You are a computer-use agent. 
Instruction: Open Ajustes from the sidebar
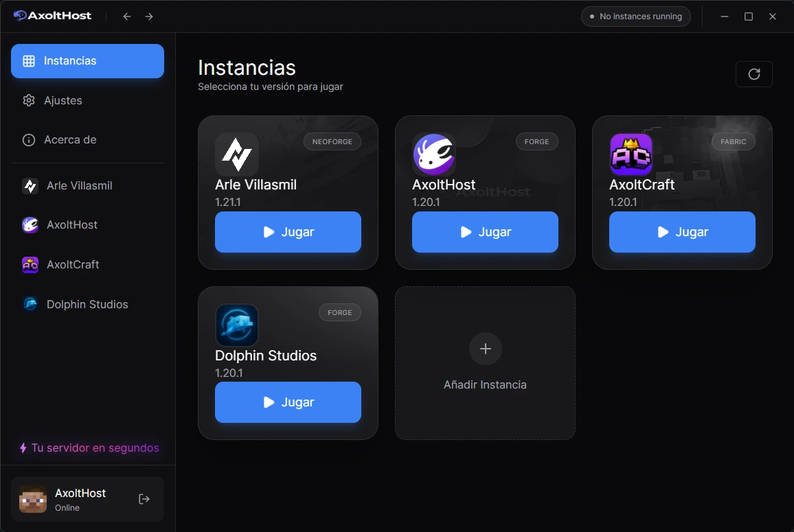click(63, 100)
